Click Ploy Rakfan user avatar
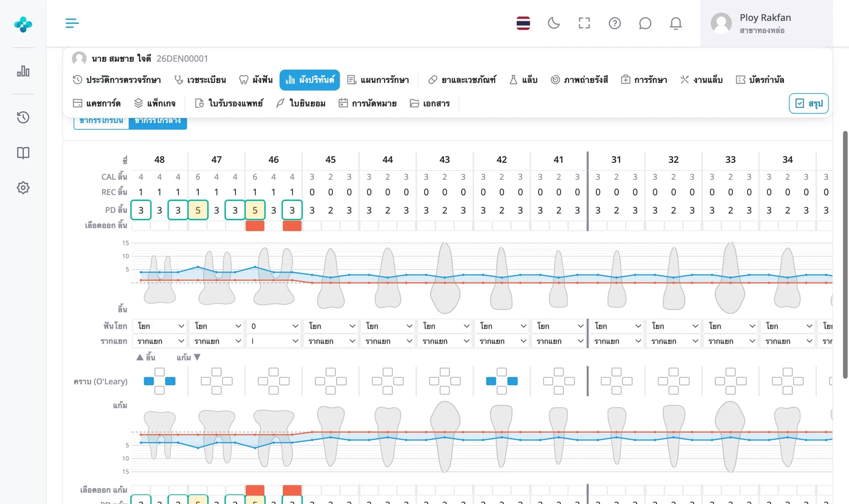 [x=721, y=23]
